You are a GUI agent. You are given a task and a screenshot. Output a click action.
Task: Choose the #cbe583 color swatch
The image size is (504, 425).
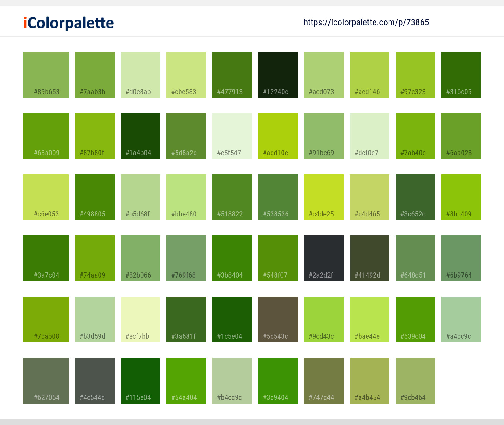(186, 75)
